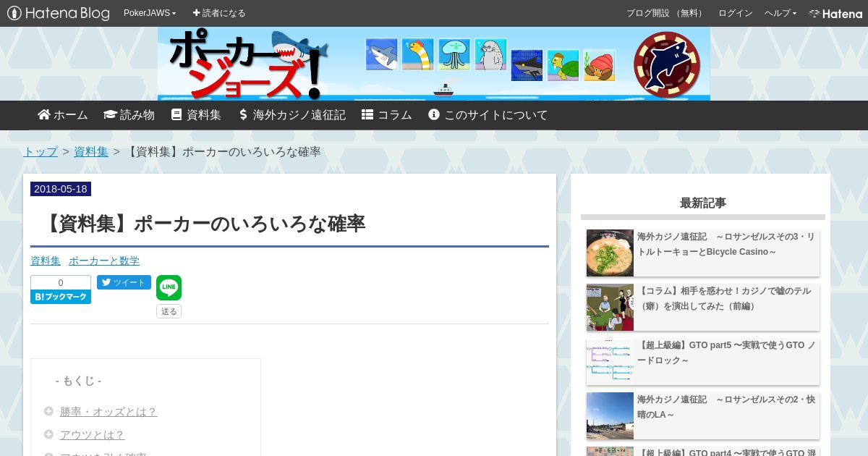Screen dimensions: 868x456
Task: Open コラム navigation menu item
Action: tap(387, 115)
